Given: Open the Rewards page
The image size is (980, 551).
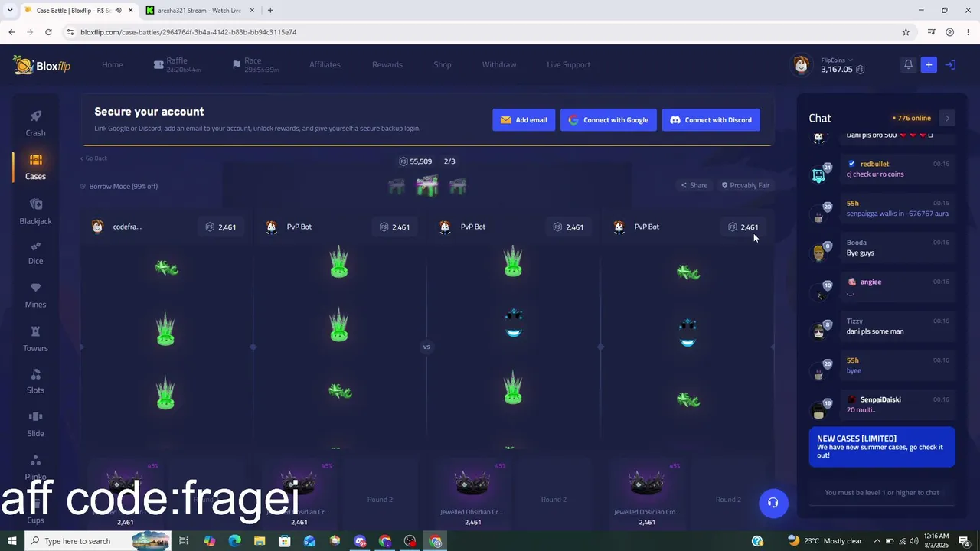Looking at the screenshot, I should (x=387, y=65).
